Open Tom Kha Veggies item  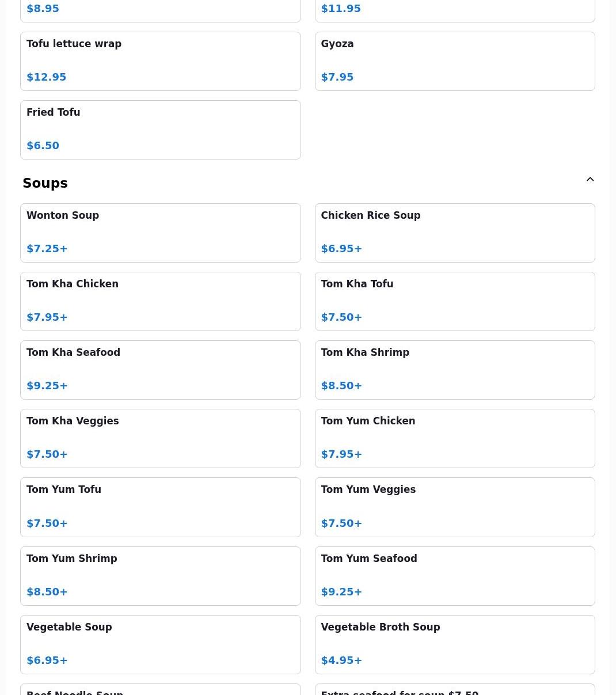(160, 438)
